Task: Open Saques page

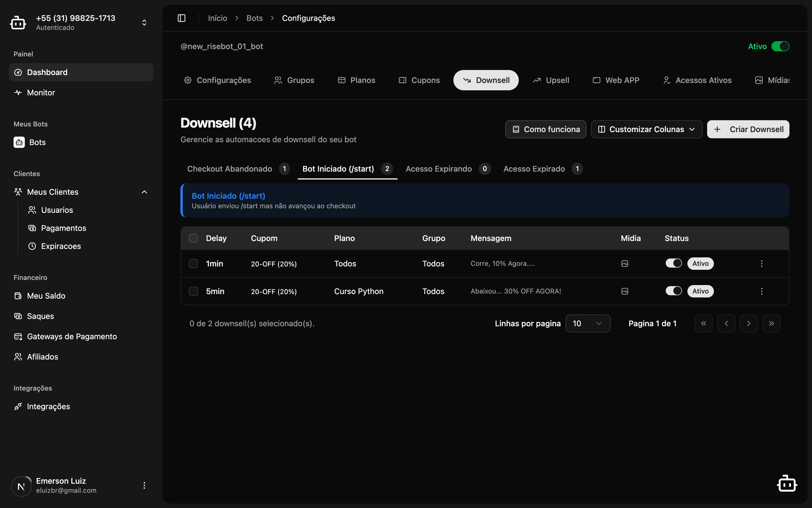Action: pyautogui.click(x=81, y=316)
